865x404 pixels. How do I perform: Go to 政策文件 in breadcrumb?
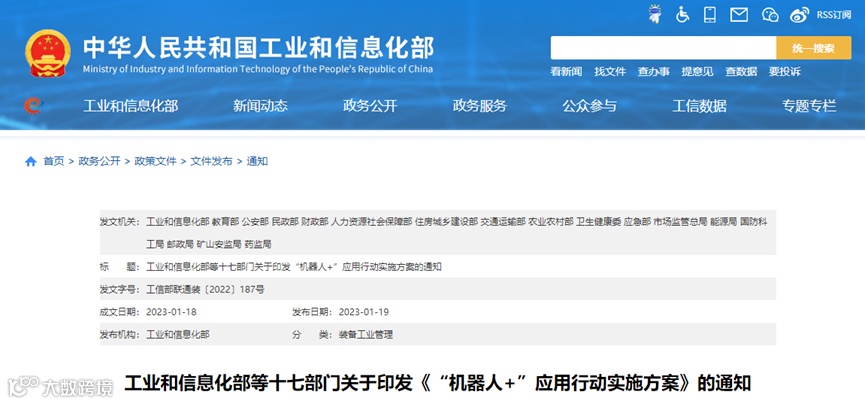coord(156,161)
